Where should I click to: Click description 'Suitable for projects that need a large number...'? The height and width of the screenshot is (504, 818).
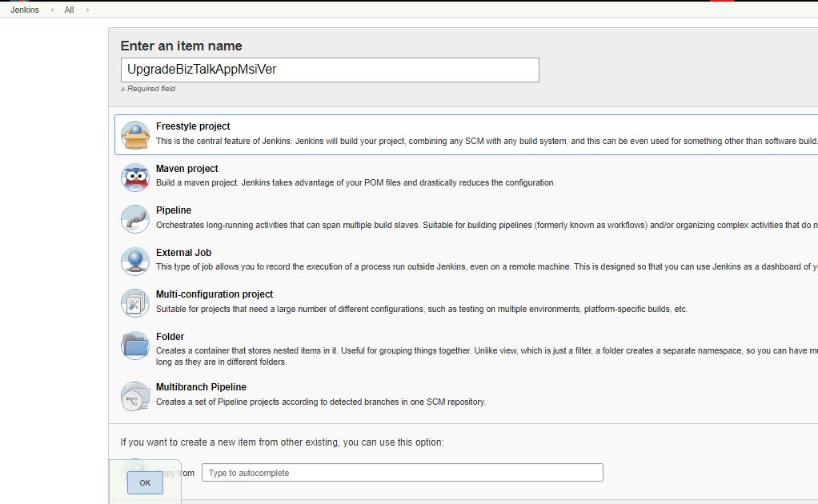coord(422,309)
